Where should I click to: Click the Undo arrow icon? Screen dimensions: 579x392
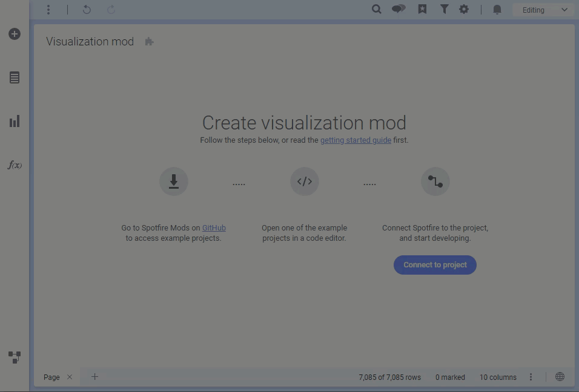click(87, 10)
